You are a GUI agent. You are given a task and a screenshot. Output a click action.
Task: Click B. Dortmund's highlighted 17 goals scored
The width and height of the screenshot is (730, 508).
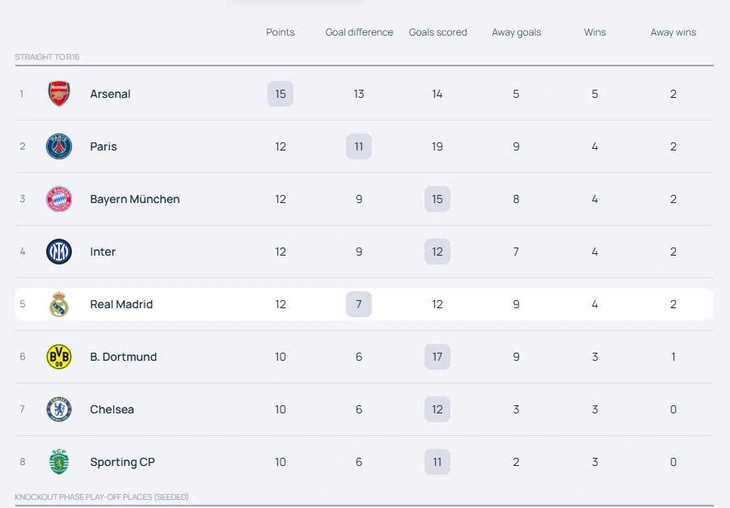click(x=437, y=357)
